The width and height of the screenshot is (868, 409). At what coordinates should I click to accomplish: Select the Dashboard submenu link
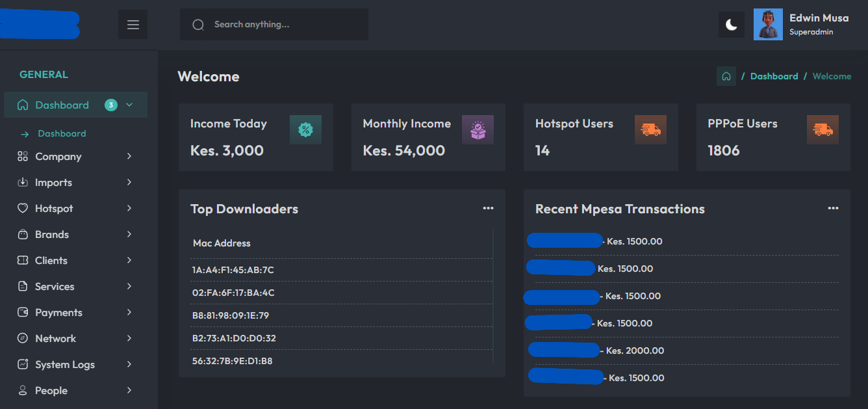coord(62,133)
